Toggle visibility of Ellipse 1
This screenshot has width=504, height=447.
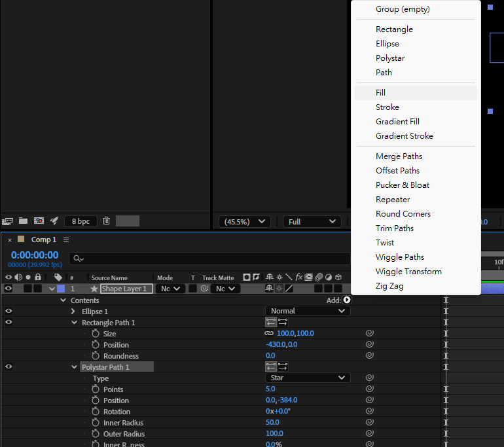(x=9, y=312)
